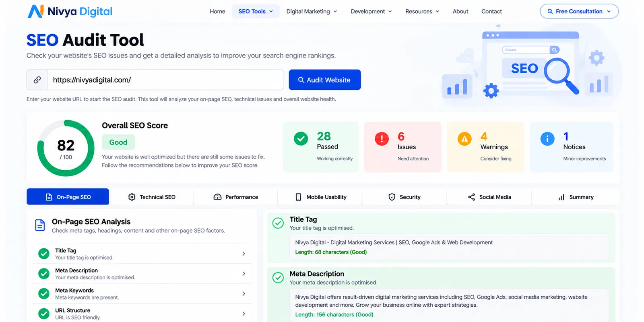Open the Summary tab
Screen dimensions: 644x322
[x=576, y=197]
